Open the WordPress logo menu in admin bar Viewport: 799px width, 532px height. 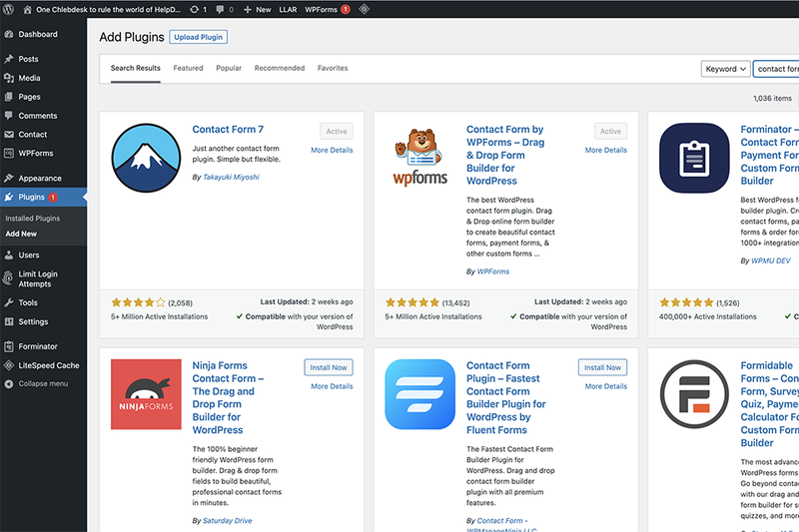[x=8, y=9]
